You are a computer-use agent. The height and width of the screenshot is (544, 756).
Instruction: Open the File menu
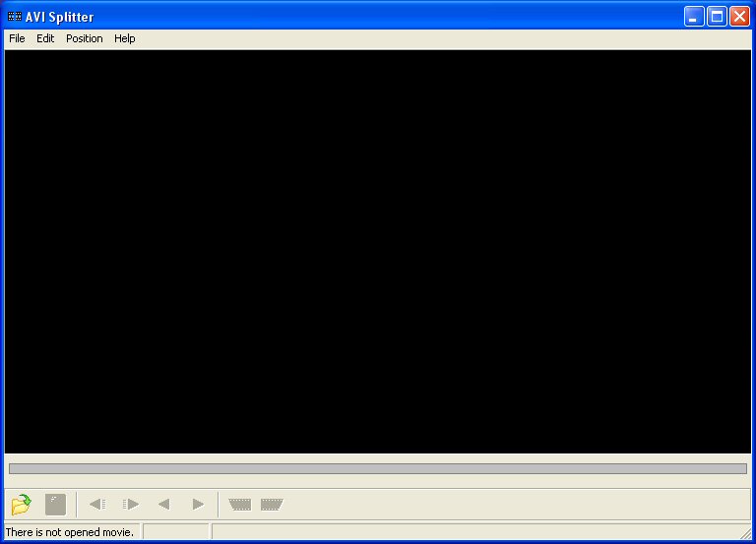[17, 38]
